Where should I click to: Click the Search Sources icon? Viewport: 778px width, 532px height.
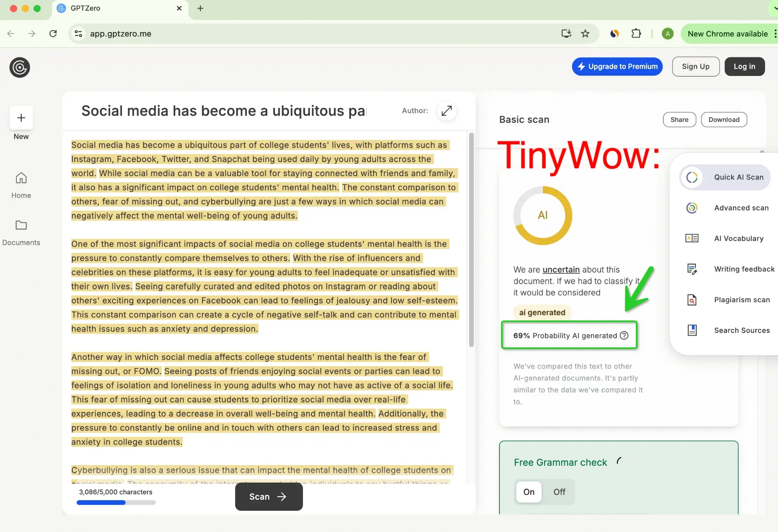692,330
